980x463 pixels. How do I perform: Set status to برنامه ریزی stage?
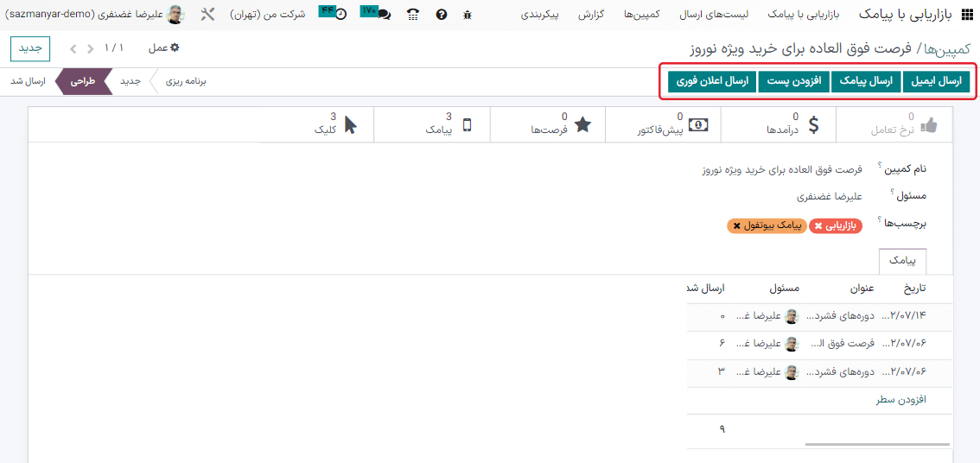point(186,81)
